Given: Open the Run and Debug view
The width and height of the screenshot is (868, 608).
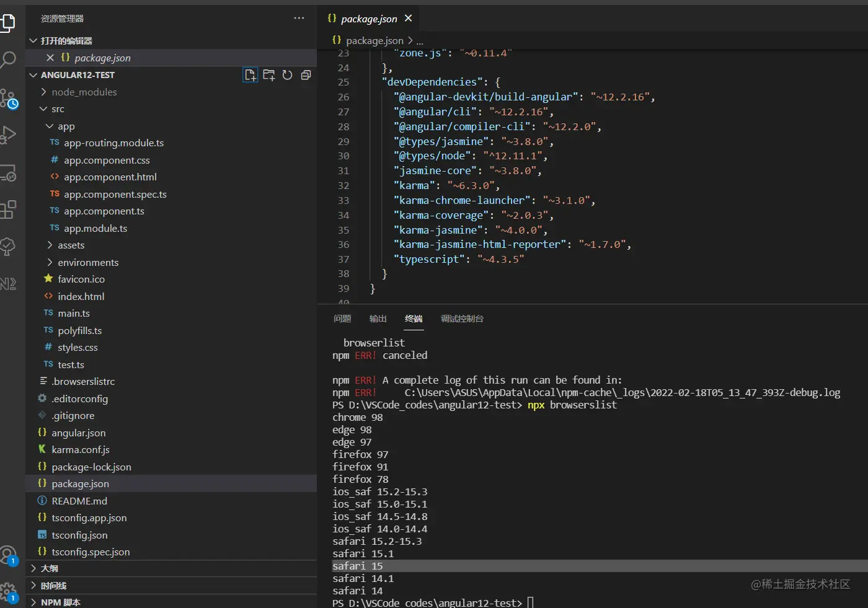Looking at the screenshot, I should 8,134.
